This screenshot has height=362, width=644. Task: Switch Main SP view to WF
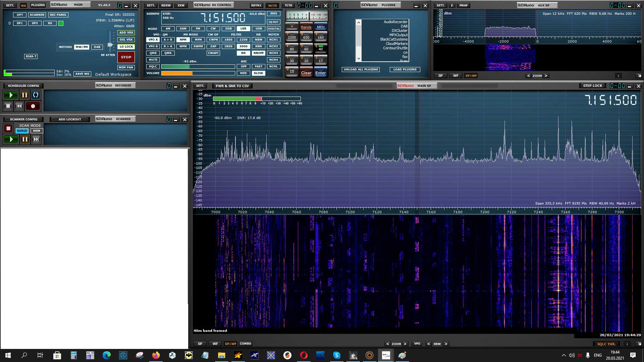click(x=215, y=344)
